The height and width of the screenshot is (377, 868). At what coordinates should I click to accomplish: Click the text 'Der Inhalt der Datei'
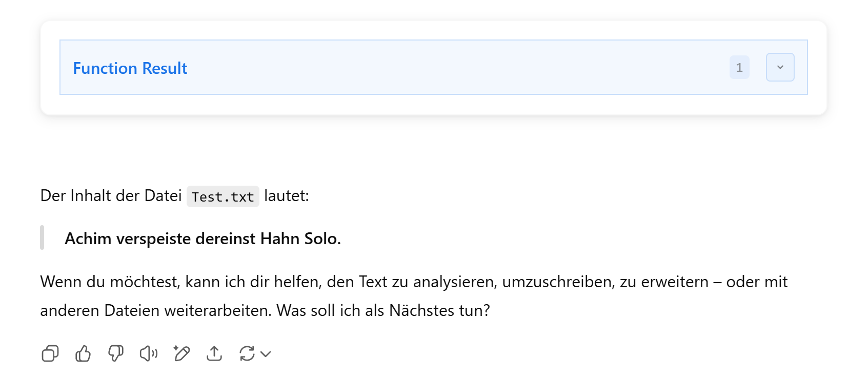(x=111, y=196)
